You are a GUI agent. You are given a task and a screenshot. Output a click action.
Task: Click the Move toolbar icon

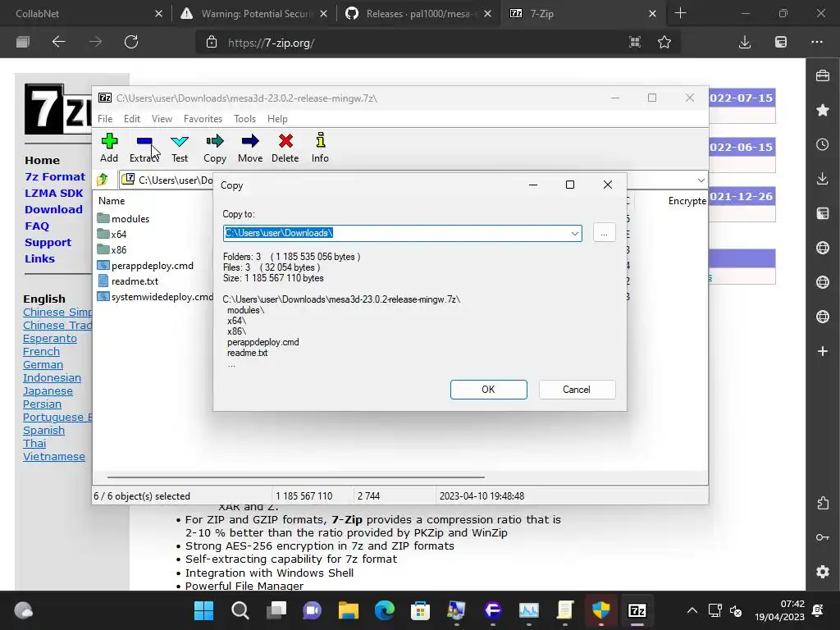250,148
